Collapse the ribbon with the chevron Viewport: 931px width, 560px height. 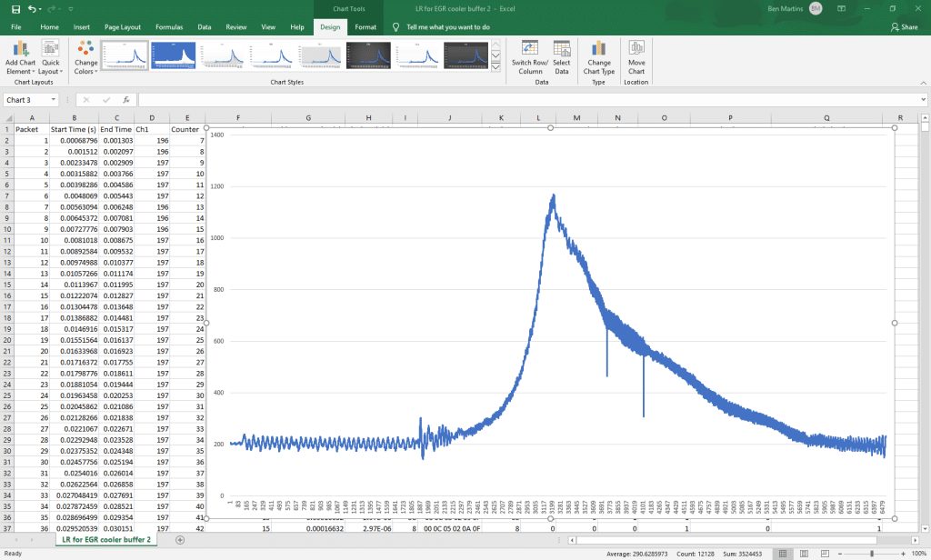pyautogui.click(x=924, y=83)
